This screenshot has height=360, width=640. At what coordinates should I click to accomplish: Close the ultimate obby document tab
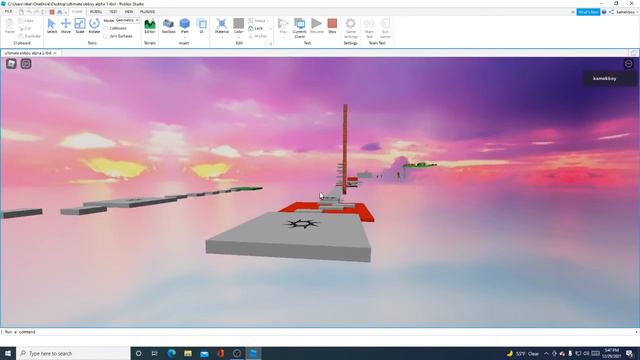[x=55, y=53]
